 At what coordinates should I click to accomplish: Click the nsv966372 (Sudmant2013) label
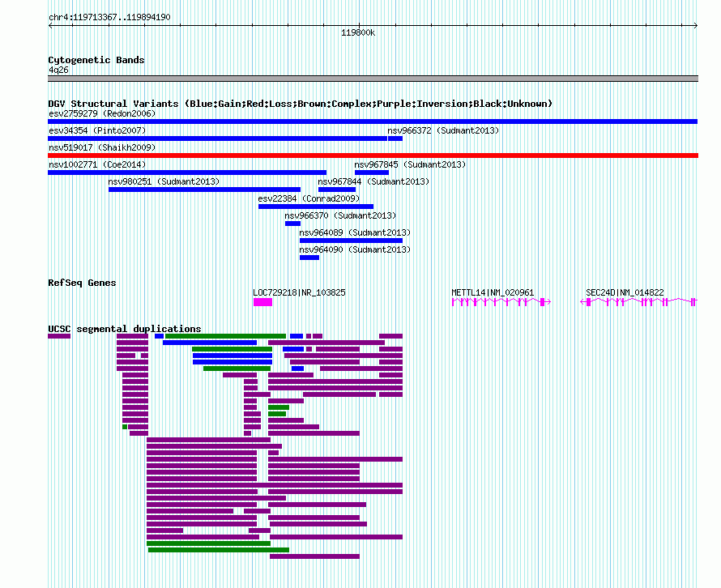[443, 130]
